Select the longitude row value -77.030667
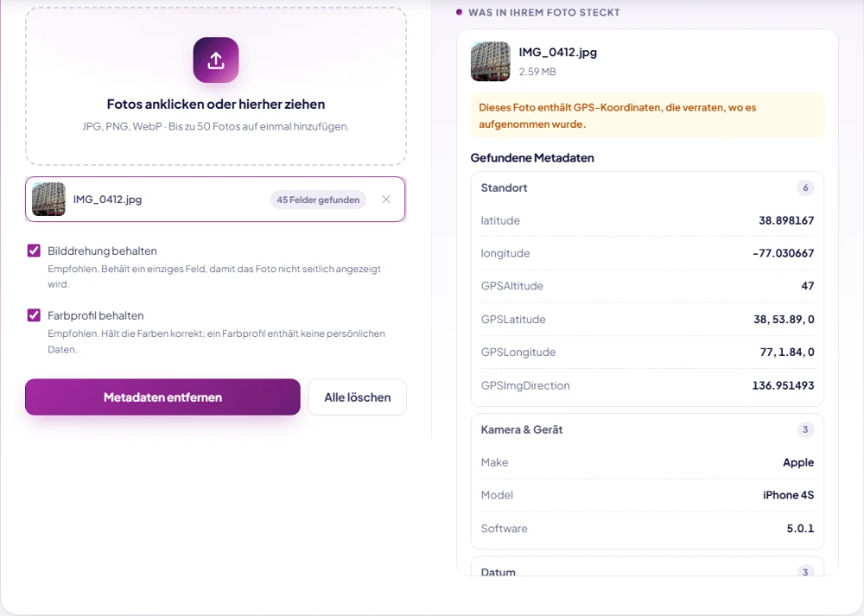 coord(783,253)
